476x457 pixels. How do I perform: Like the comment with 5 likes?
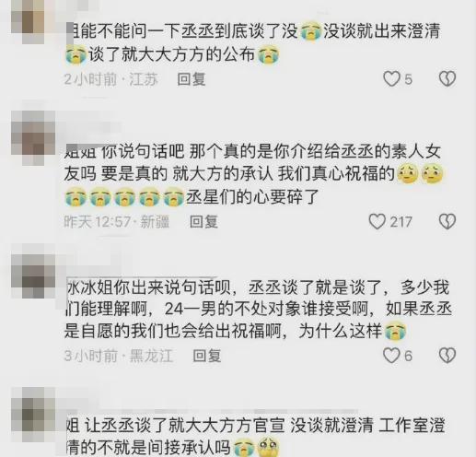click(392, 79)
